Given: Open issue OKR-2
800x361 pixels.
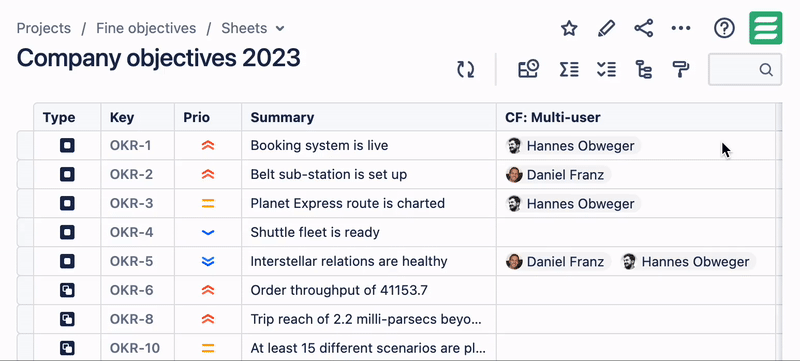Looking at the screenshot, I should pos(131,174).
